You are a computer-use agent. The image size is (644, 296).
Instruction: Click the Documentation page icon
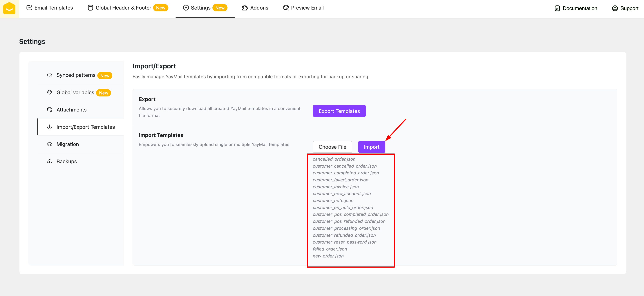click(557, 8)
